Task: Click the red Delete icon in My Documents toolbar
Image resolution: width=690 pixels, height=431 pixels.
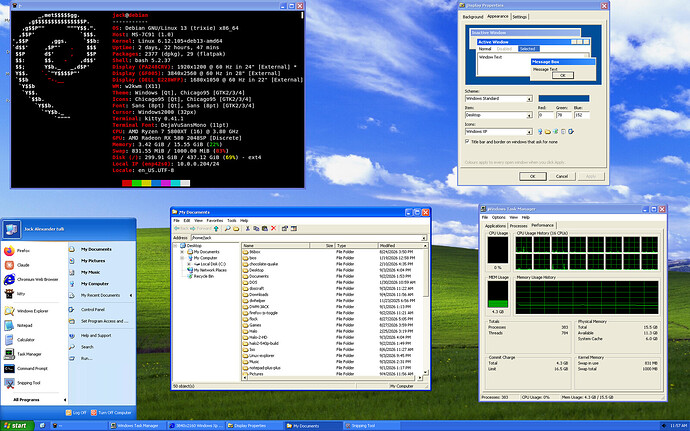Action: [273, 228]
